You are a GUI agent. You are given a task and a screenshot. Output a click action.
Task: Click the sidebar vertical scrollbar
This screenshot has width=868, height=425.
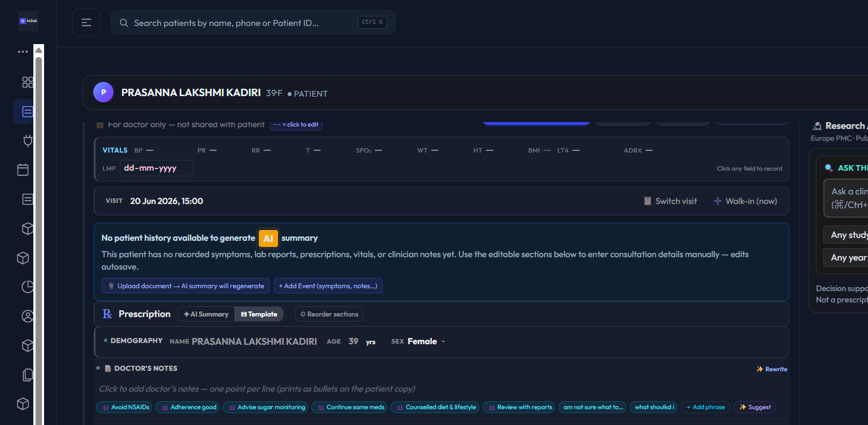coord(38,235)
